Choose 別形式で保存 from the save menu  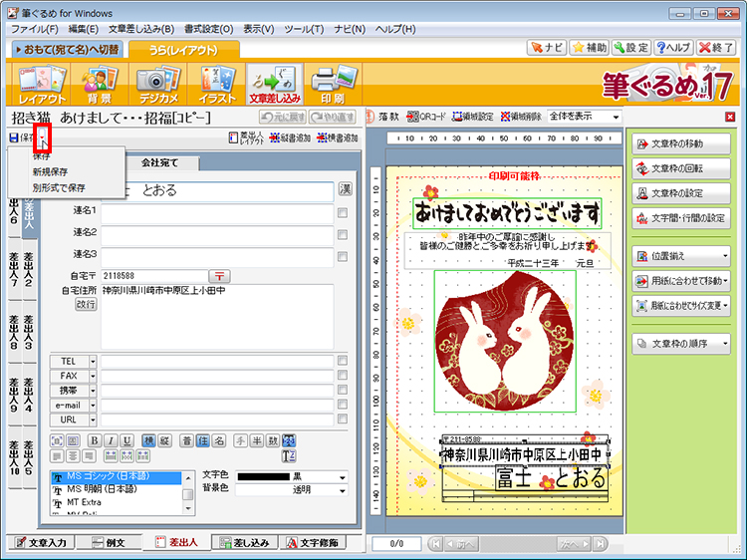point(59,187)
